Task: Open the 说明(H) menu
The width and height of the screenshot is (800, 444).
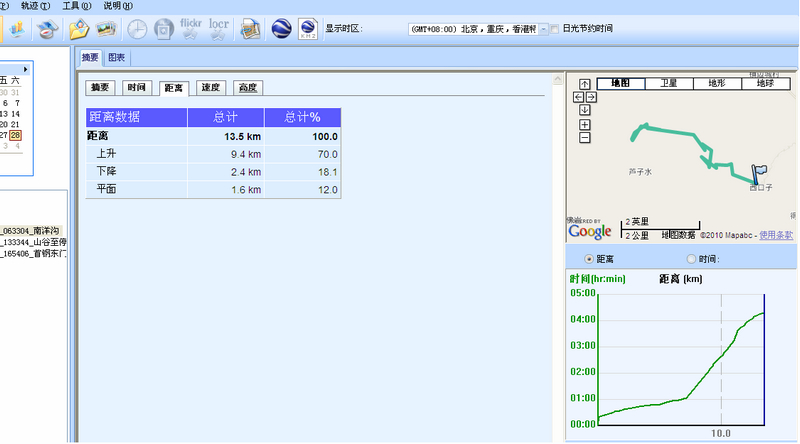Action: (x=118, y=6)
